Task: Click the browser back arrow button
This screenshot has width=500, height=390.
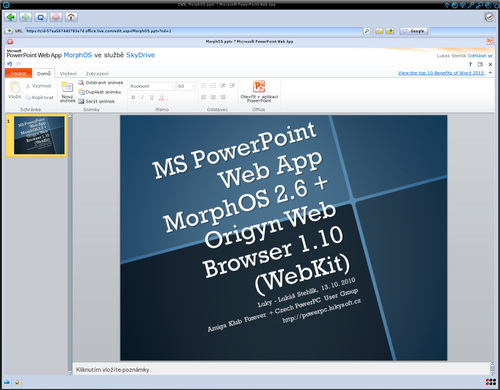Action: tap(11, 17)
